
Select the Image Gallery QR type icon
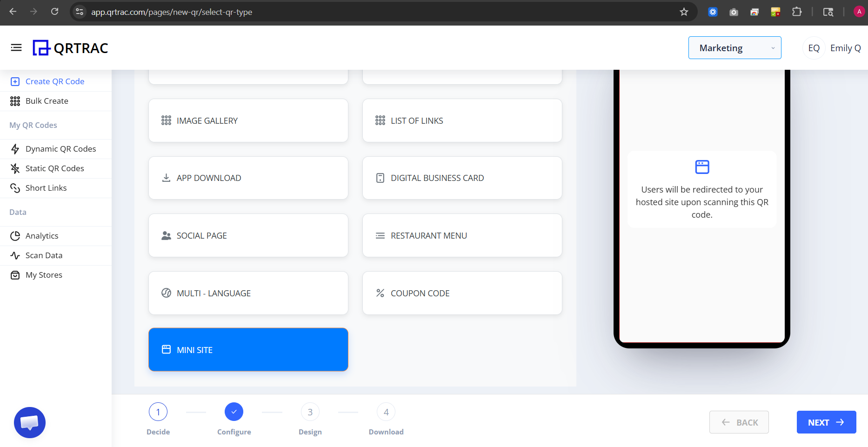pyautogui.click(x=166, y=120)
